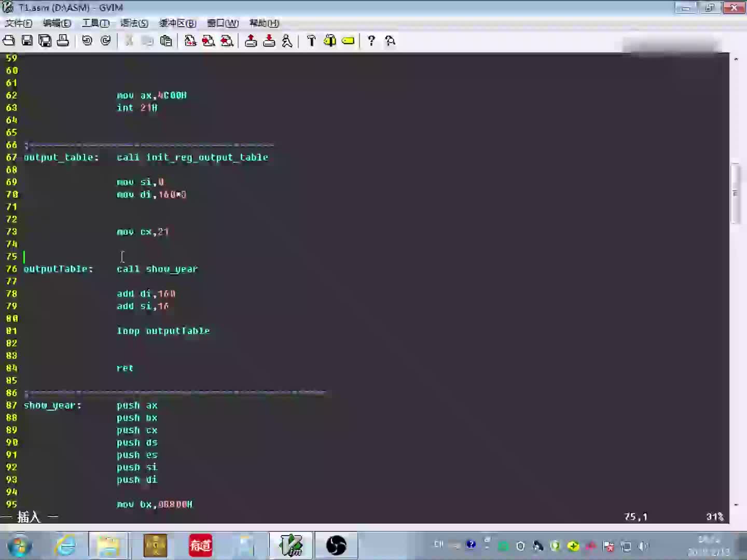
Task: Save the current file via floppy icon
Action: (x=27, y=40)
